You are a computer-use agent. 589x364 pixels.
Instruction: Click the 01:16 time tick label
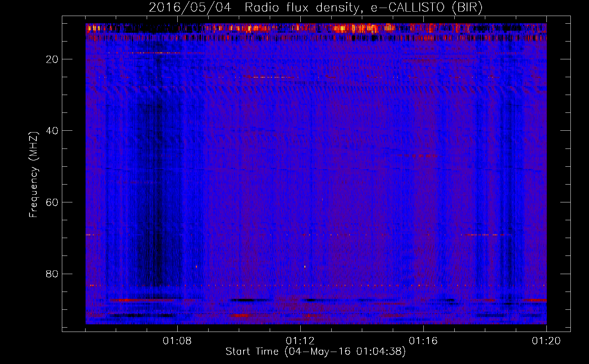(x=423, y=341)
